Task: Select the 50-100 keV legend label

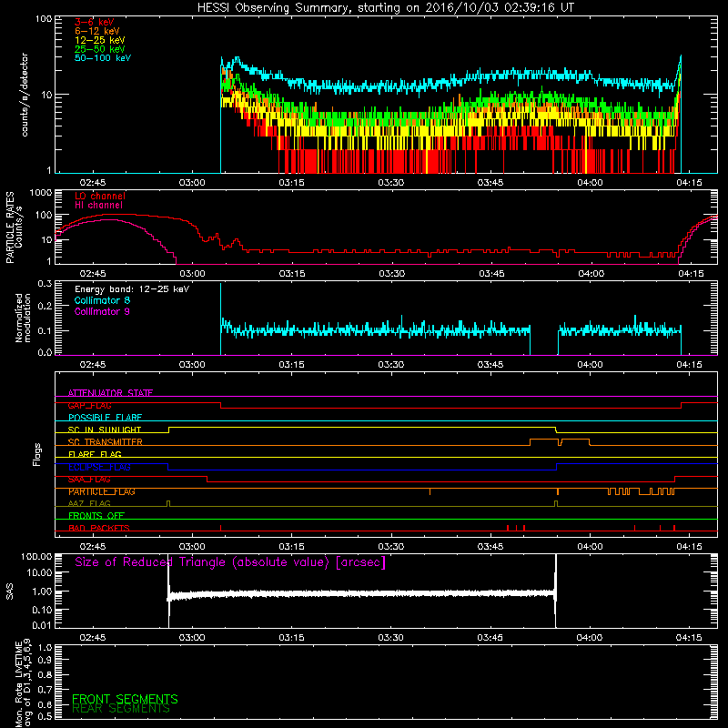Action: click(x=103, y=58)
